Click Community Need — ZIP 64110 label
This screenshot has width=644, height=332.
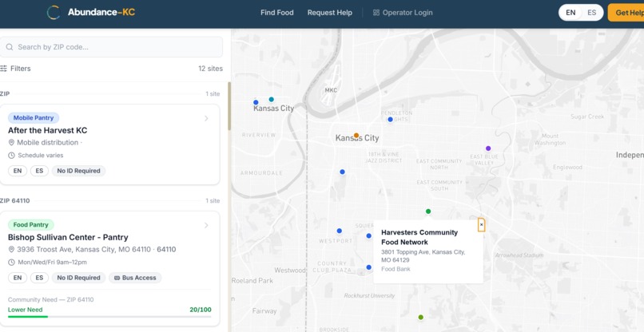pyautogui.click(x=51, y=299)
